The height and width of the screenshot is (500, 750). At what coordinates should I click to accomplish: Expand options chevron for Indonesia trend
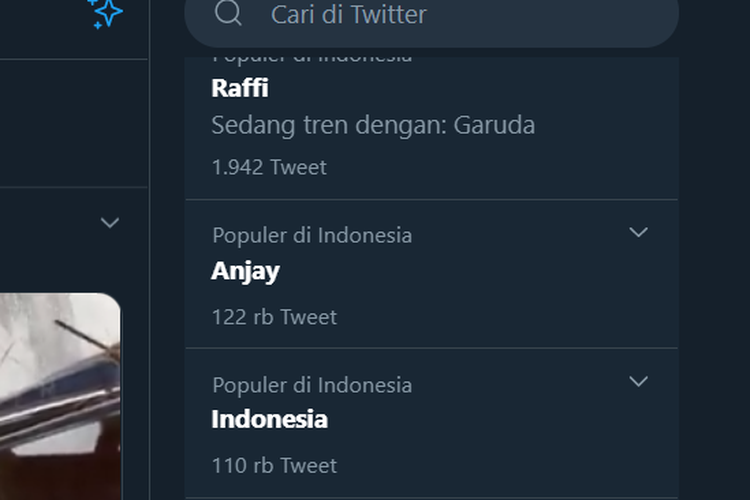pyautogui.click(x=638, y=381)
